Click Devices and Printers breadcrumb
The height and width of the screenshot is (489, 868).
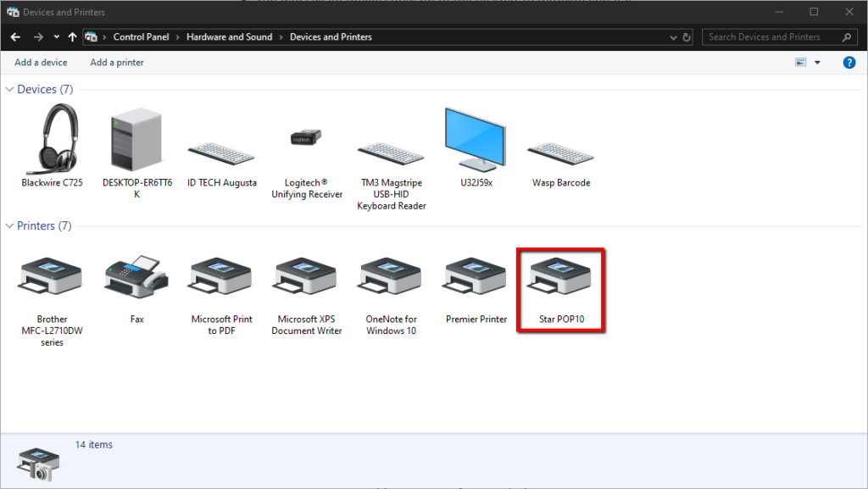pyautogui.click(x=331, y=37)
